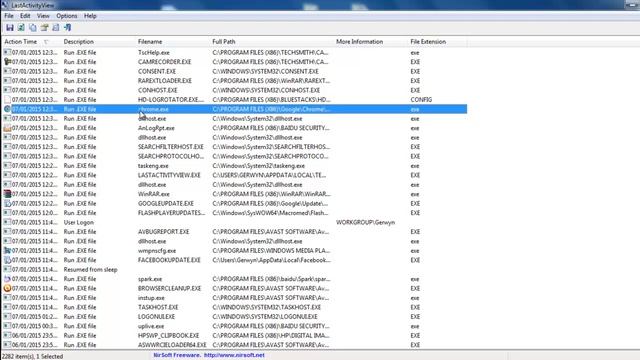Click the icon on the LASTACTIVITYVIEW.EXE row
The width and height of the screenshot is (640, 360).
pos(7,175)
